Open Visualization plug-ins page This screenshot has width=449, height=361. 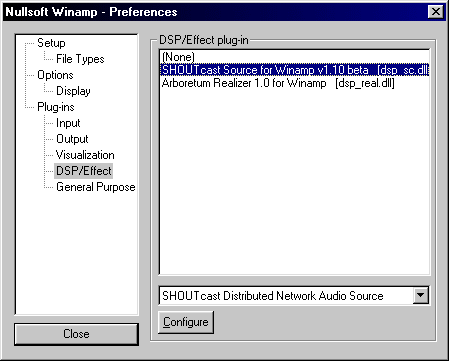click(85, 155)
